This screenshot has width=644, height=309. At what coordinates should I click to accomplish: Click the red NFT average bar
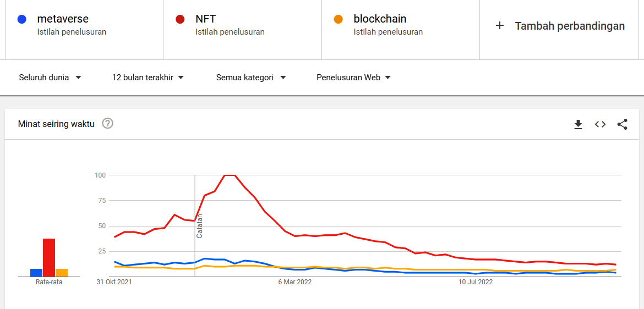click(49, 257)
